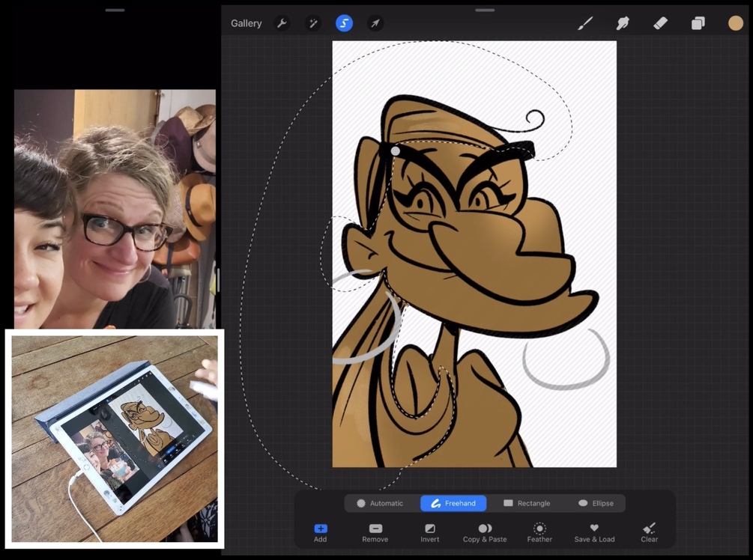Choose Add to selection
The width and height of the screenshot is (753, 560).
coord(321,533)
